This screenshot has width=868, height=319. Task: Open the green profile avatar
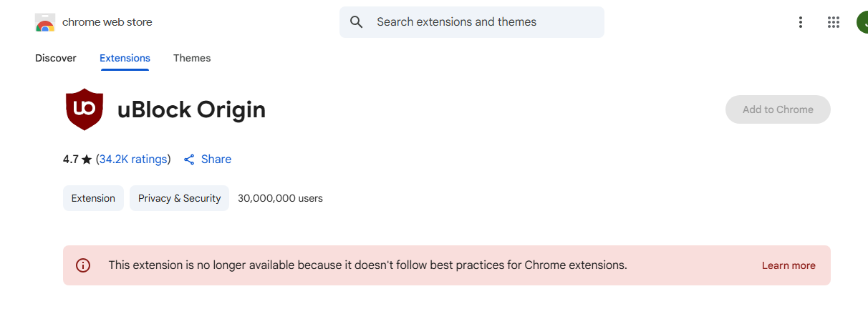pyautogui.click(x=862, y=22)
